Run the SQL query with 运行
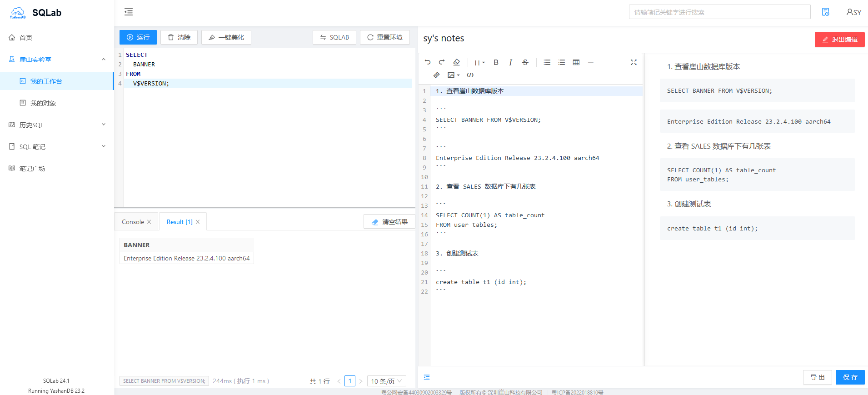The image size is (868, 395). (138, 37)
